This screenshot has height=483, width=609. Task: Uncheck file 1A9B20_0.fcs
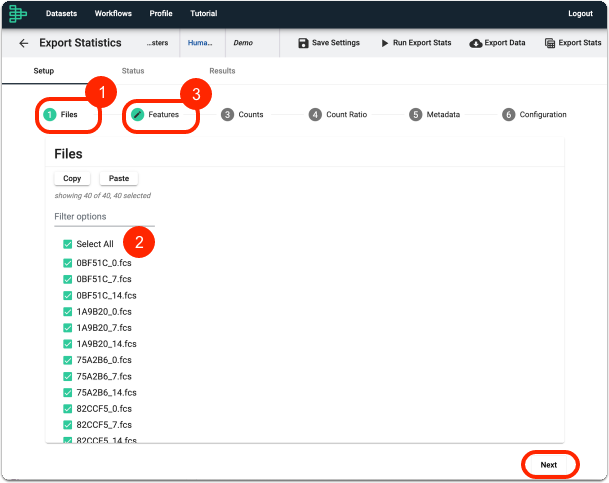pos(68,312)
